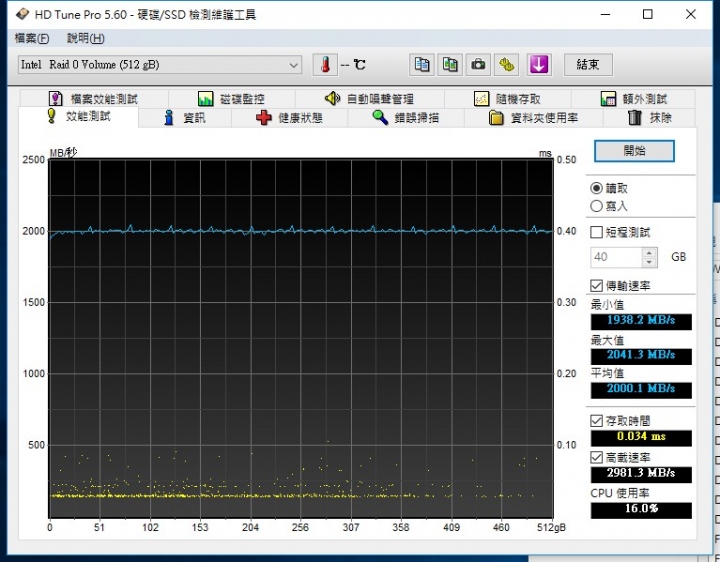Maximize the HD Tune Pro window
This screenshot has height=562, width=720.
tap(647, 15)
